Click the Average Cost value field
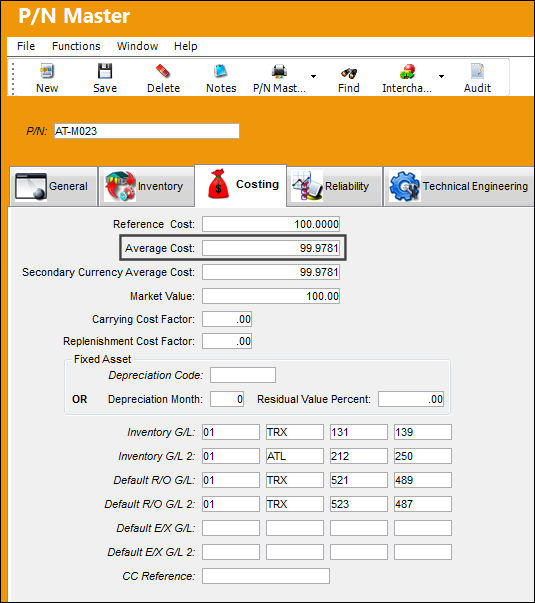 click(271, 248)
